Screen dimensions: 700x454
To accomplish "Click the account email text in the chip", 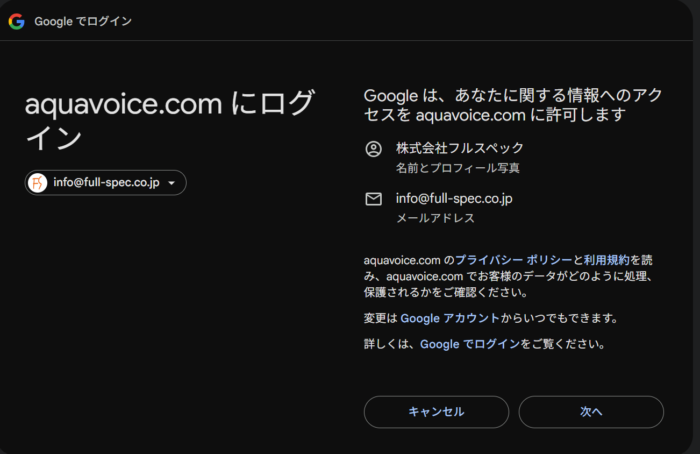I will click(x=106, y=182).
